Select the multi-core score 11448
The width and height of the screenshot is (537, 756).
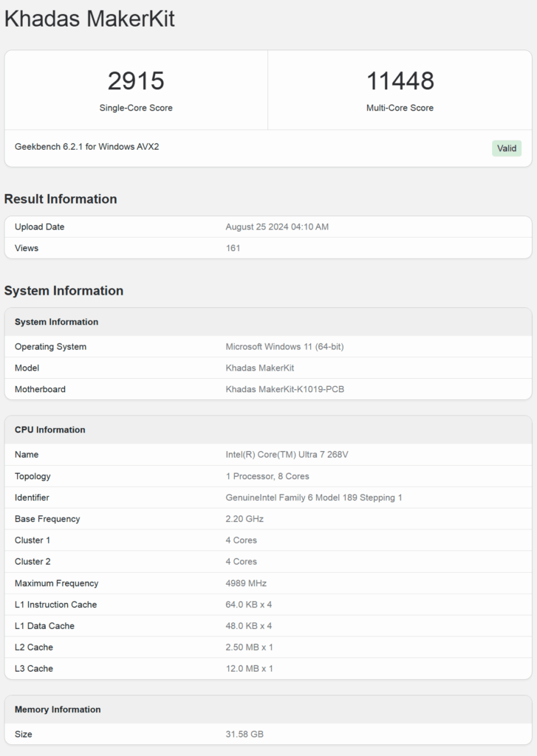(400, 80)
